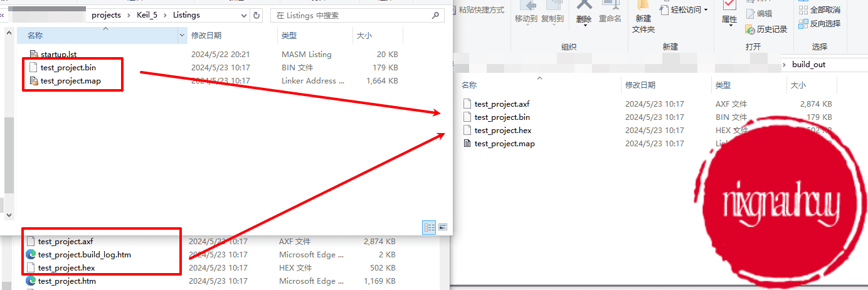This screenshot has width=868, height=290.
Task: Expand the chevron after Keil_5 in breadcrumb
Action: point(166,15)
